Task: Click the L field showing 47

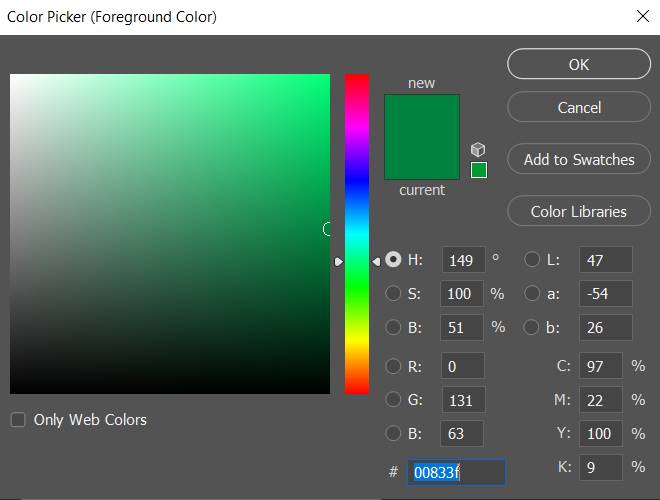Action: click(605, 260)
